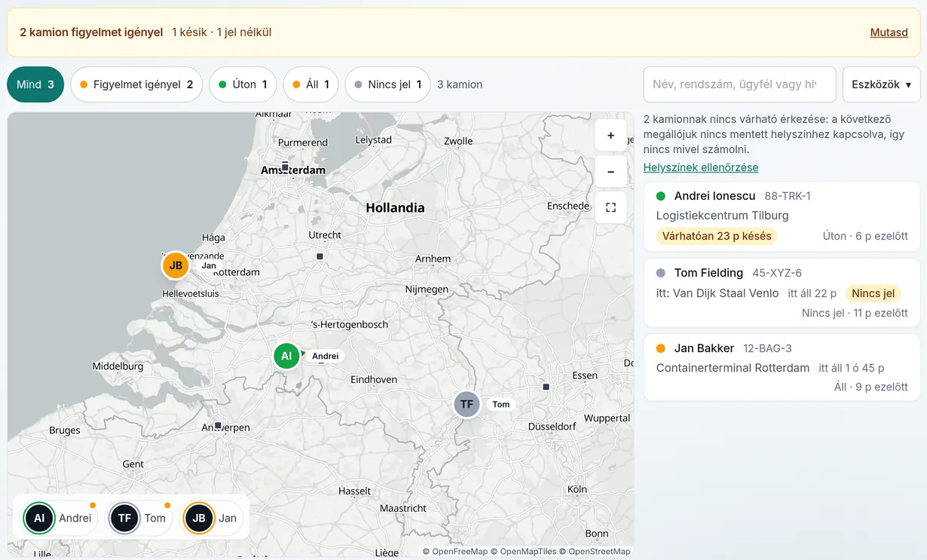
Task: Click the square location marker near Essen
Action: pyautogui.click(x=546, y=387)
